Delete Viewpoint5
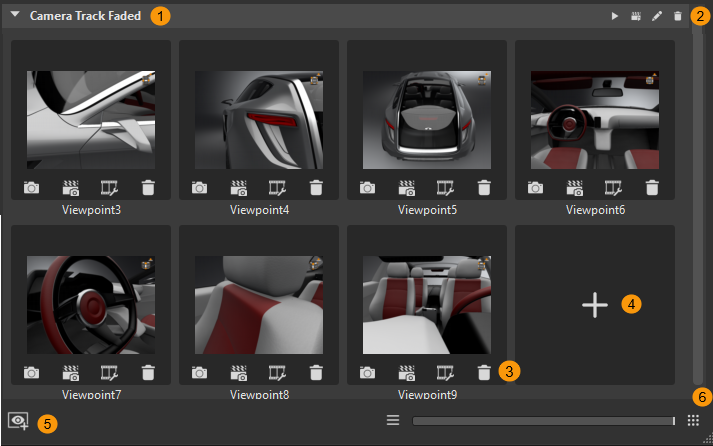Screen dimensions: 713x446 tap(484, 187)
